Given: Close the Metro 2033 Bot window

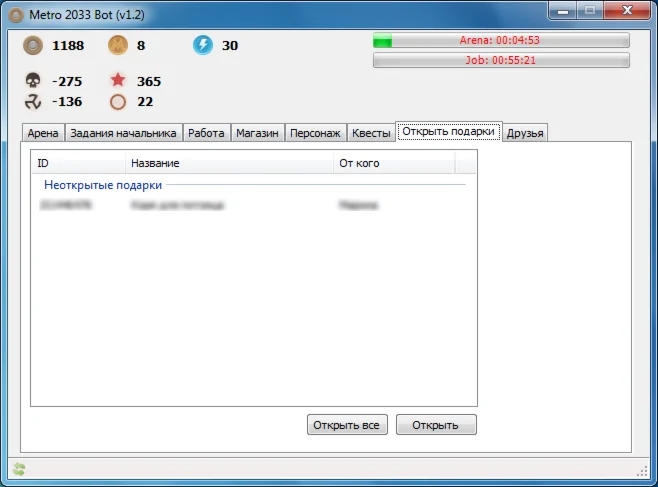Looking at the screenshot, I should click(627, 11).
